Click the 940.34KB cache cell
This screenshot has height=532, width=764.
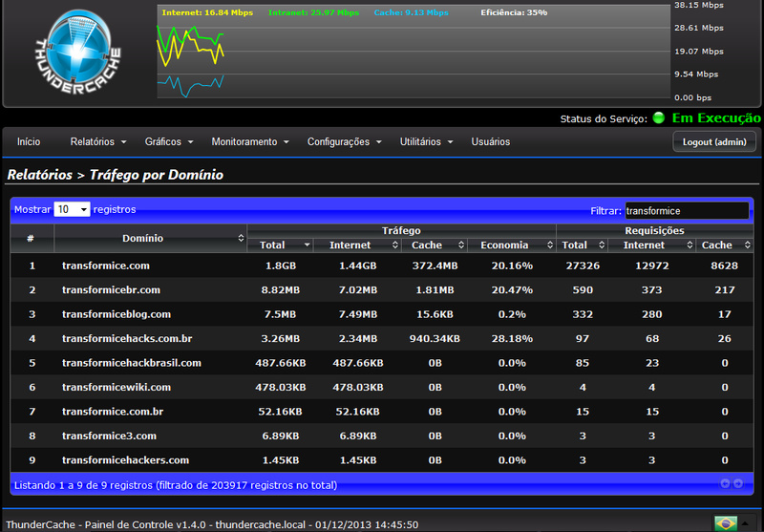(435, 339)
